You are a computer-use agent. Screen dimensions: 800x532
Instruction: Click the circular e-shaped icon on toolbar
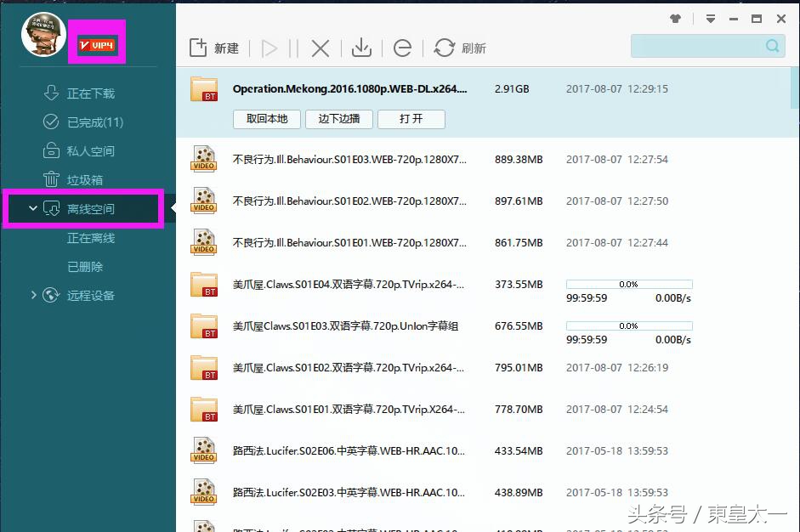click(x=402, y=48)
